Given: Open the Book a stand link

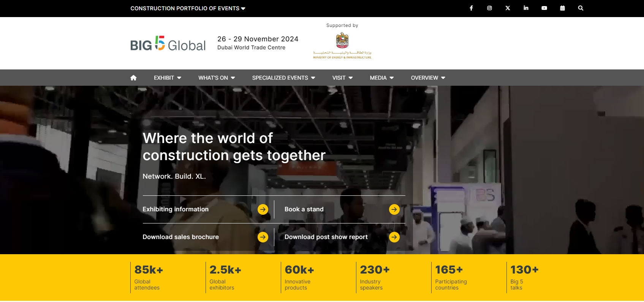Looking at the screenshot, I should click(x=304, y=209).
